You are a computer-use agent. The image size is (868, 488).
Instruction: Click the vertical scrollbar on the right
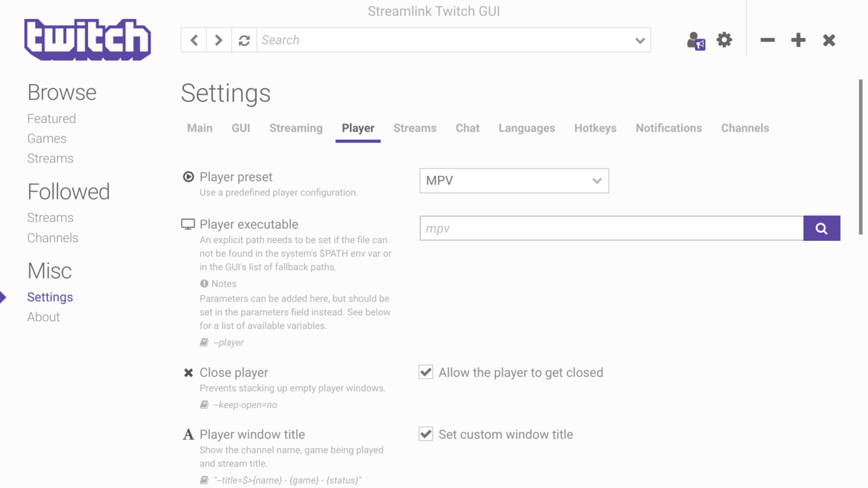[861, 157]
